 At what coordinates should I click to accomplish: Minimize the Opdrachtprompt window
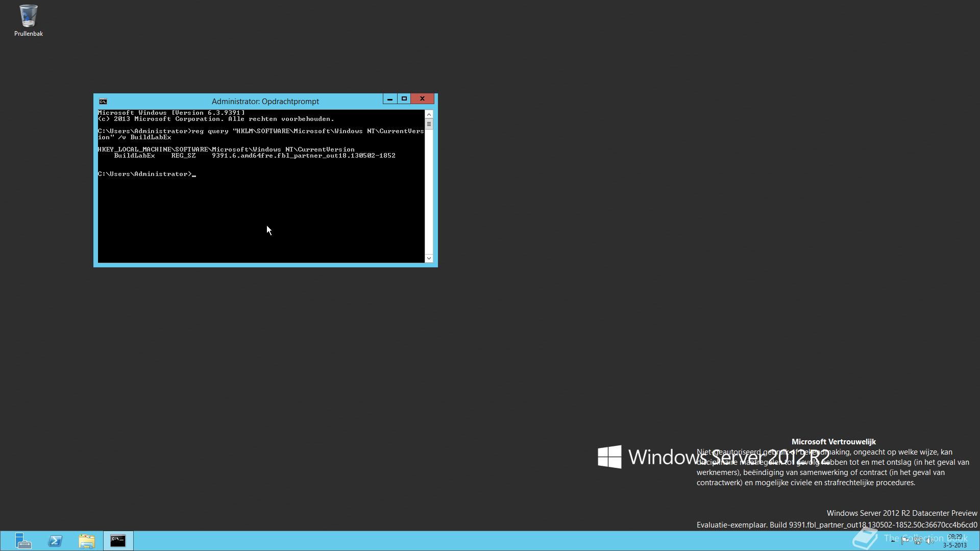(390, 99)
